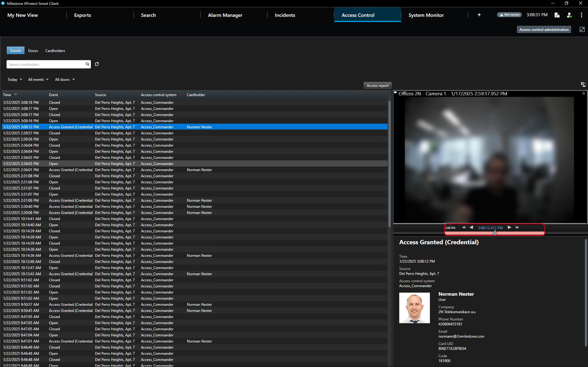Screen dimensions: 588x367
Task: Open the Today time range dropdown
Action: 15,80
